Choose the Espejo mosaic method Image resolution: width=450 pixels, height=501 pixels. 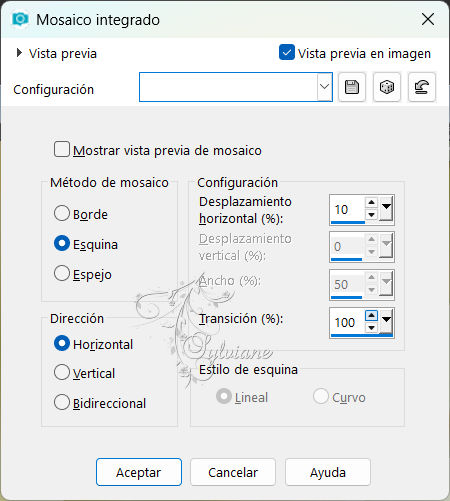[62, 273]
